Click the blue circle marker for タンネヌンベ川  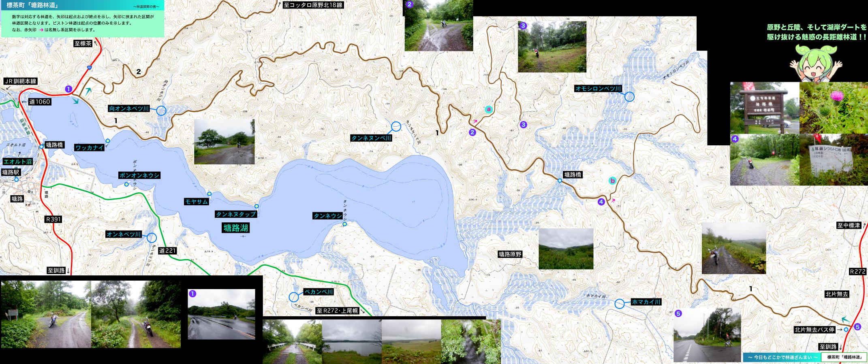pyautogui.click(x=396, y=126)
